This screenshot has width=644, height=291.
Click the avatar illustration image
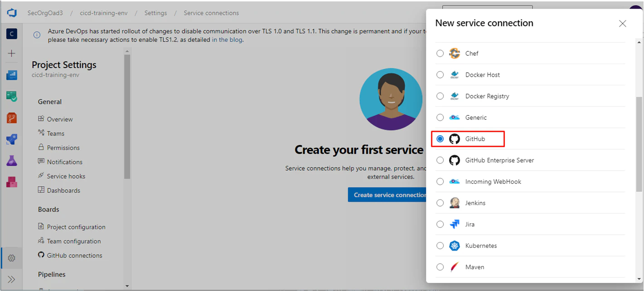[391, 99]
